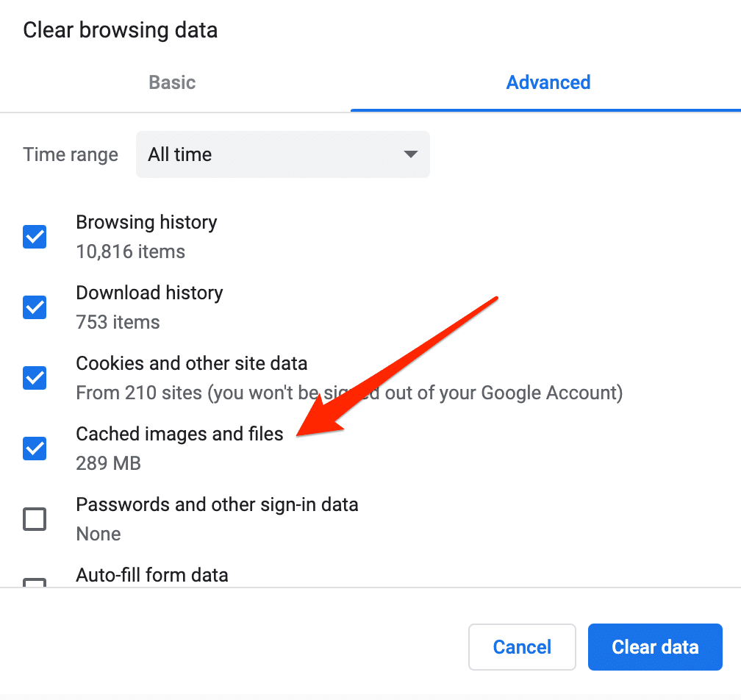741x700 pixels.
Task: Click the "289 MB" text
Action: coord(108,463)
